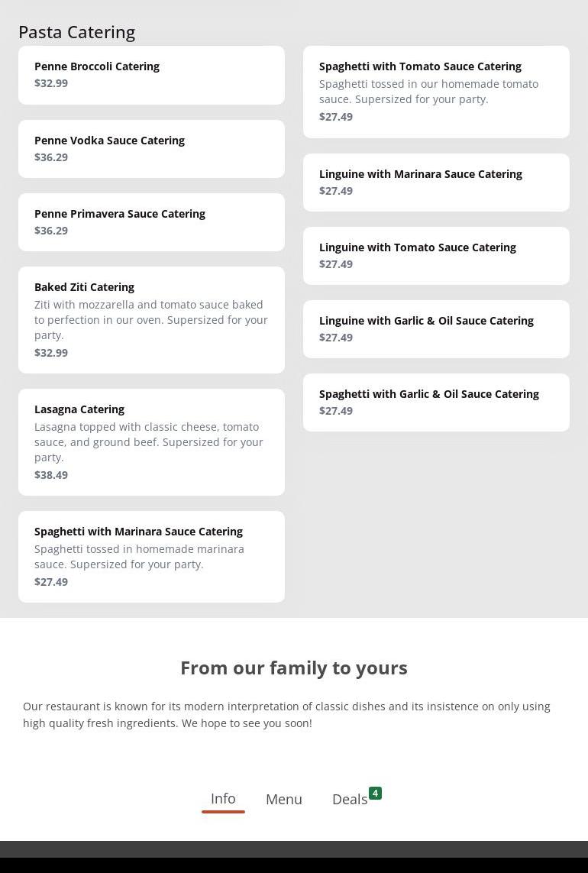Choose Linguine with Marinara Sauce Catering
This screenshot has width=588, height=873.
436,183
